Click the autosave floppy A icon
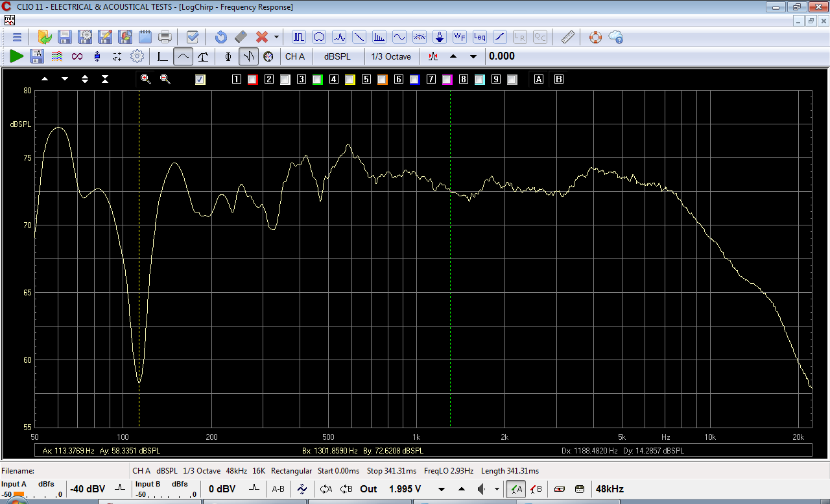This screenshot has height=504, width=830. 37,56
